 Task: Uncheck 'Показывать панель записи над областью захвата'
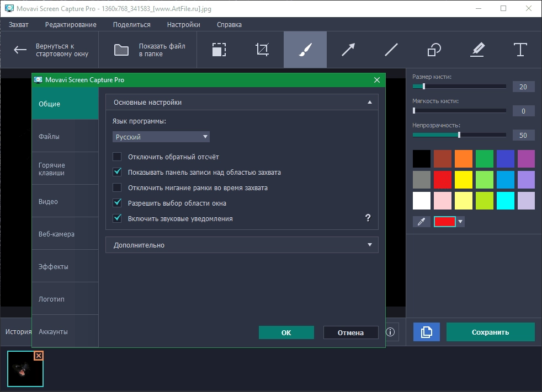point(117,172)
